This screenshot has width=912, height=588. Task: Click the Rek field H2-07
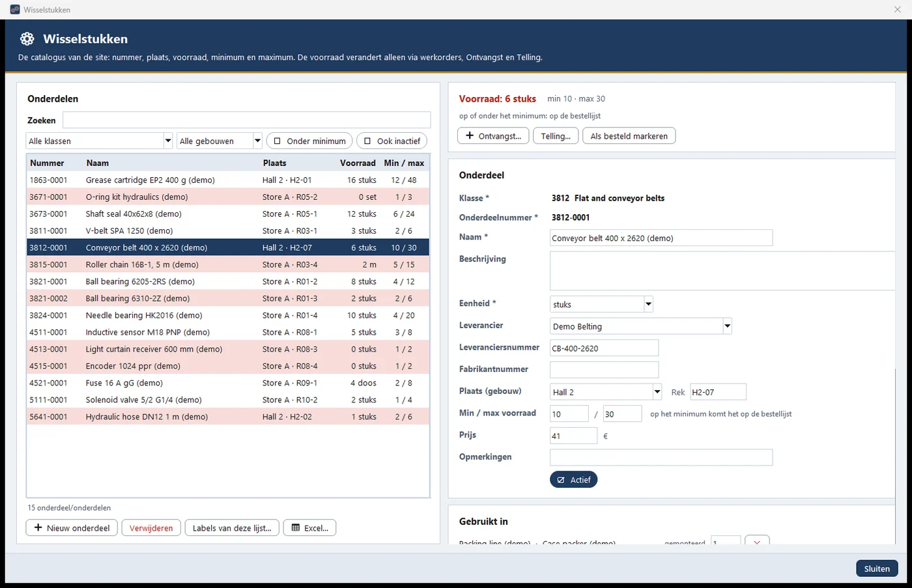(718, 392)
